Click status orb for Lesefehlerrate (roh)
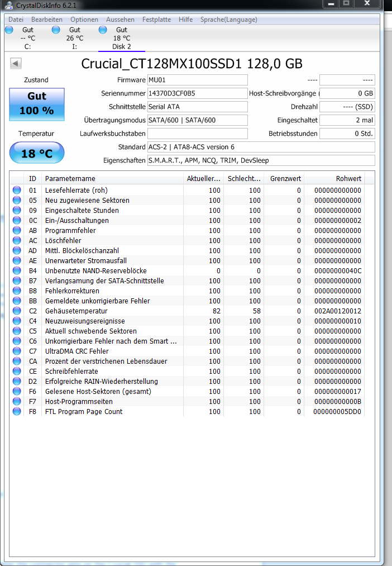The height and width of the screenshot is (566, 392). click(x=17, y=190)
